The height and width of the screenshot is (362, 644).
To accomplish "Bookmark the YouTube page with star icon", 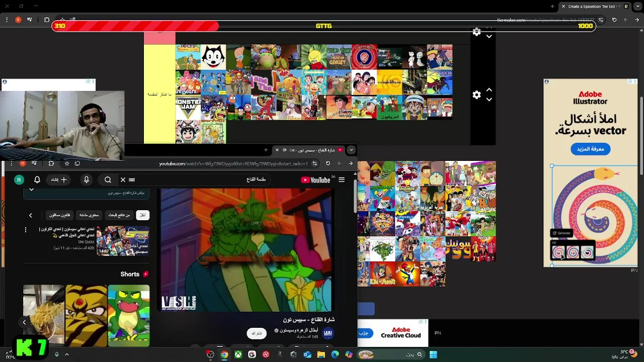I will tap(67, 163).
